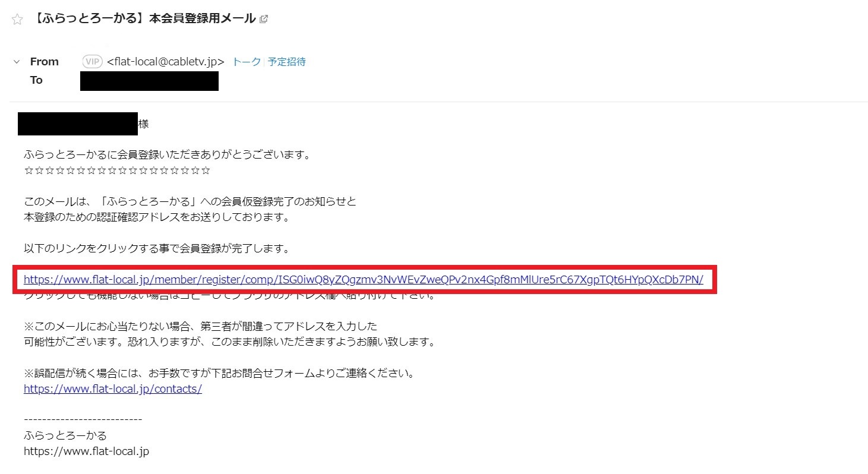Click the 以下のリンクをクリックする instruction sentence

(157, 248)
